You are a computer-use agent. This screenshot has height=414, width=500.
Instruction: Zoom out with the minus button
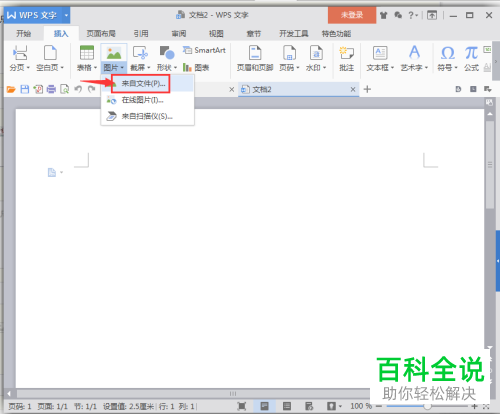pyautogui.click(x=379, y=406)
